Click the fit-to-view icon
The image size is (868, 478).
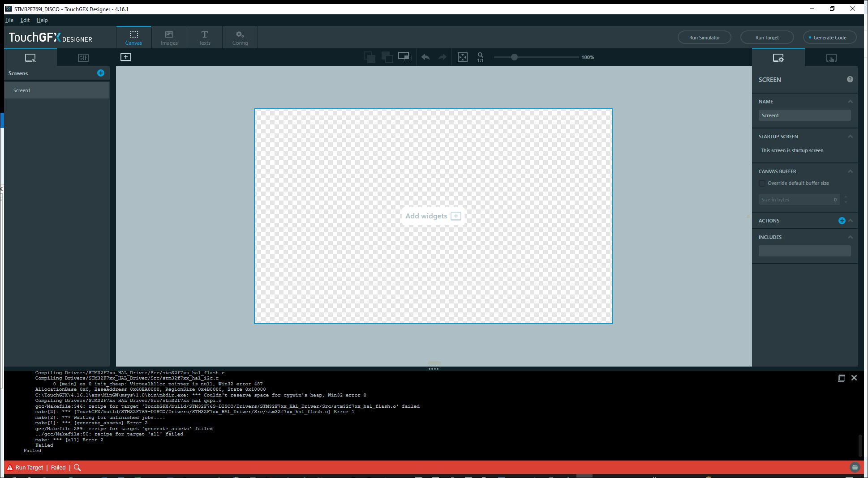click(x=463, y=57)
